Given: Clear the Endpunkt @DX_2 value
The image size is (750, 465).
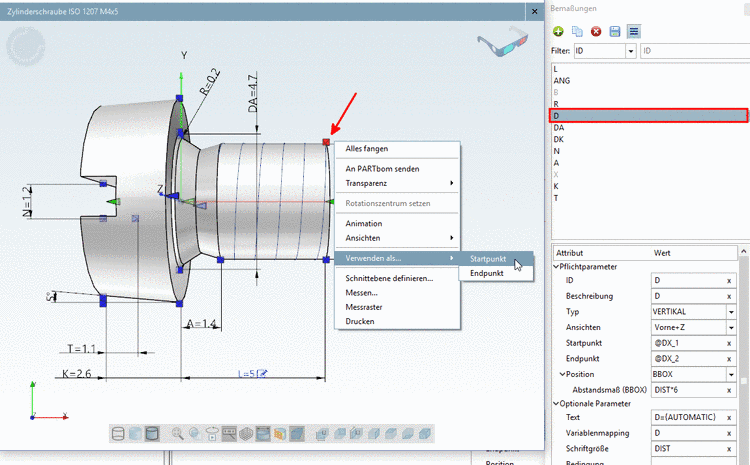Looking at the screenshot, I should [729, 359].
